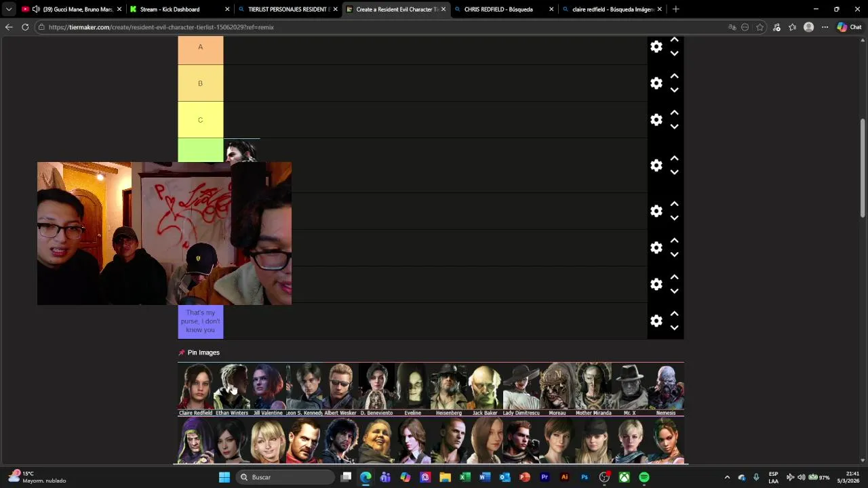The width and height of the screenshot is (868, 488).
Task: Open Copilot Chat button in Edge
Action: [848, 27]
